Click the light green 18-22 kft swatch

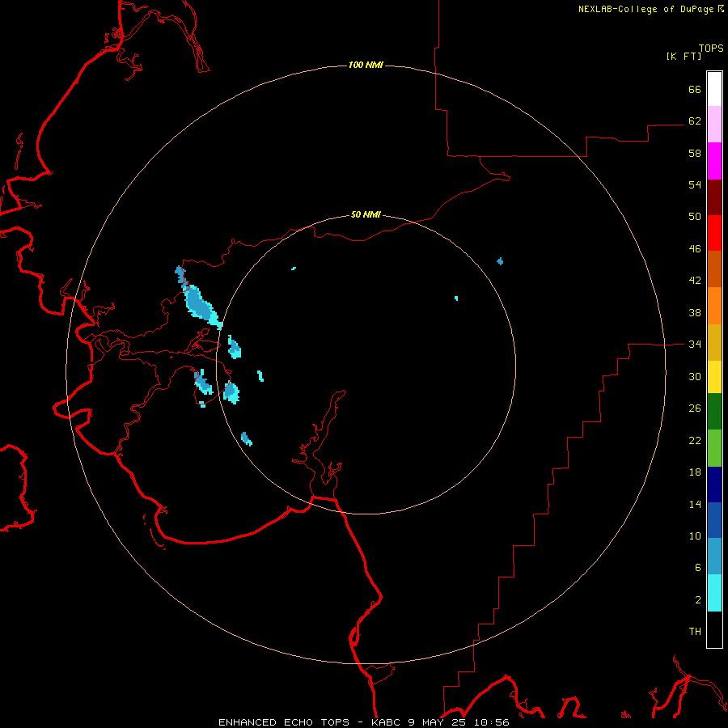[x=714, y=448]
